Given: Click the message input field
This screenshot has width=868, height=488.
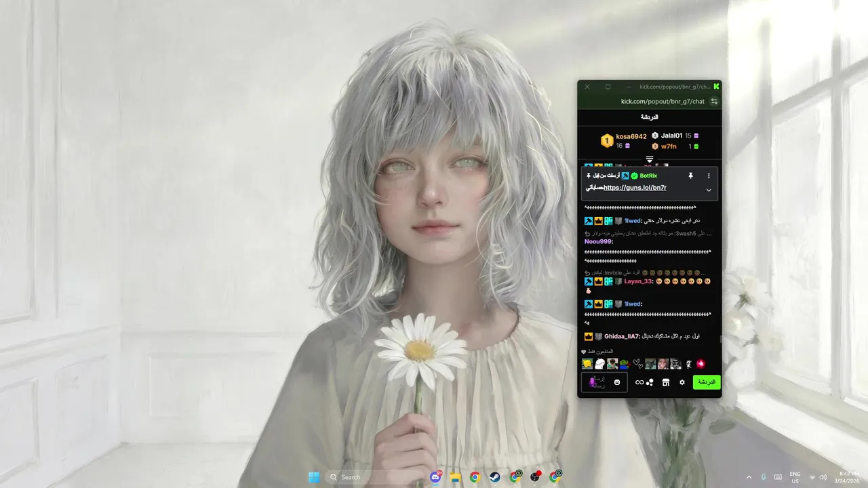Looking at the screenshot, I should 604,382.
